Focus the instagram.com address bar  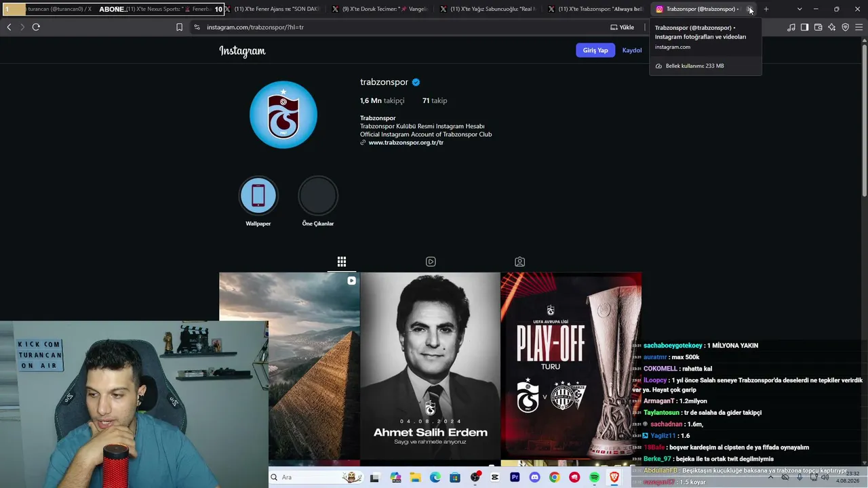click(x=400, y=27)
